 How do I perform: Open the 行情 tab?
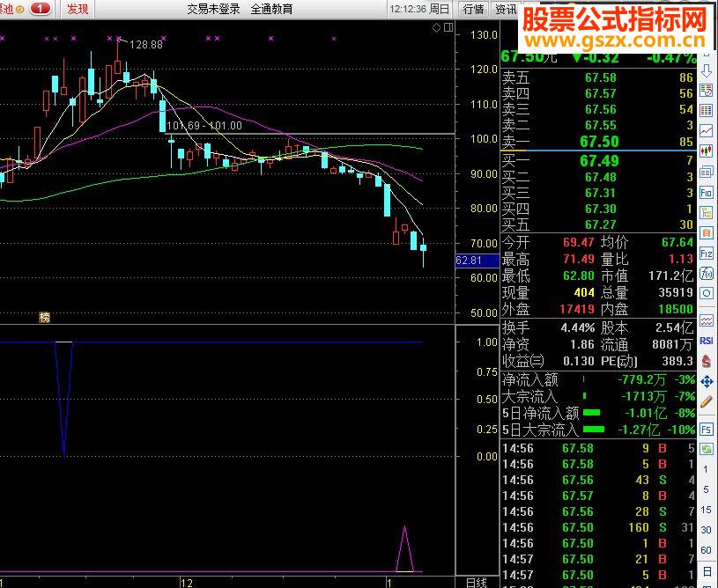click(x=473, y=9)
